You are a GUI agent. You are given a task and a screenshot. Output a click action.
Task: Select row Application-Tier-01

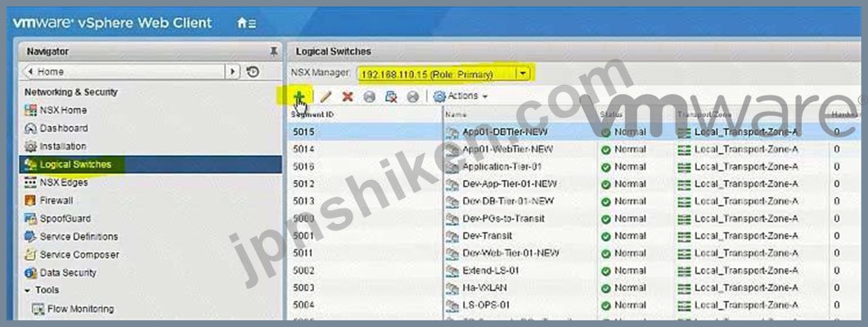(573, 167)
